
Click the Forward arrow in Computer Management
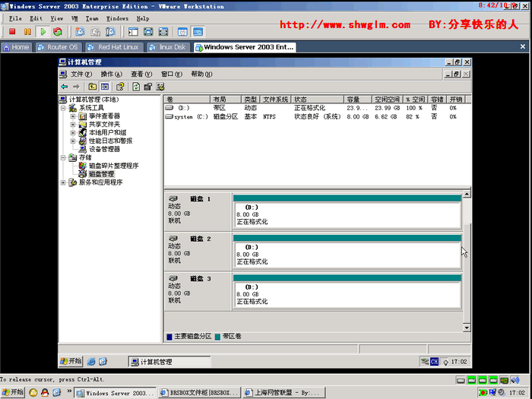pos(76,87)
